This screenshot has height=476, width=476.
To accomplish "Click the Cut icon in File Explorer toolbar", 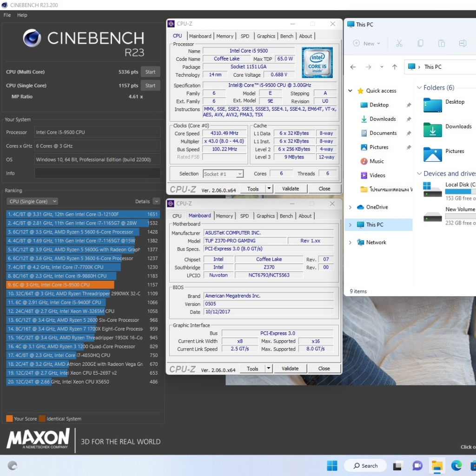I will coord(399,43).
